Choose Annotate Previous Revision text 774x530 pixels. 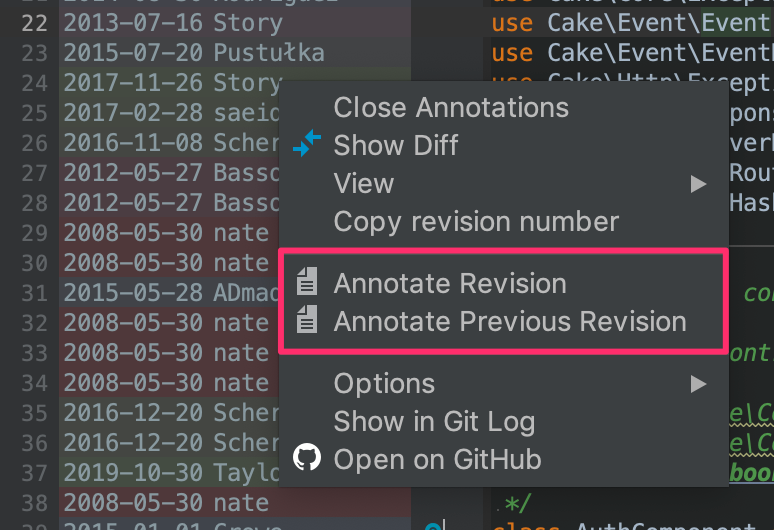510,322
